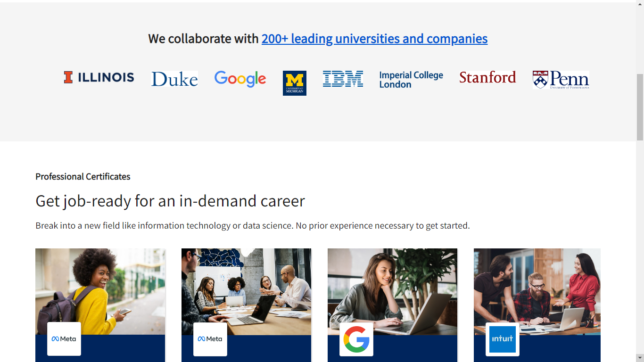644x362 pixels.
Task: Click the Stanford university logo
Action: pos(487,78)
